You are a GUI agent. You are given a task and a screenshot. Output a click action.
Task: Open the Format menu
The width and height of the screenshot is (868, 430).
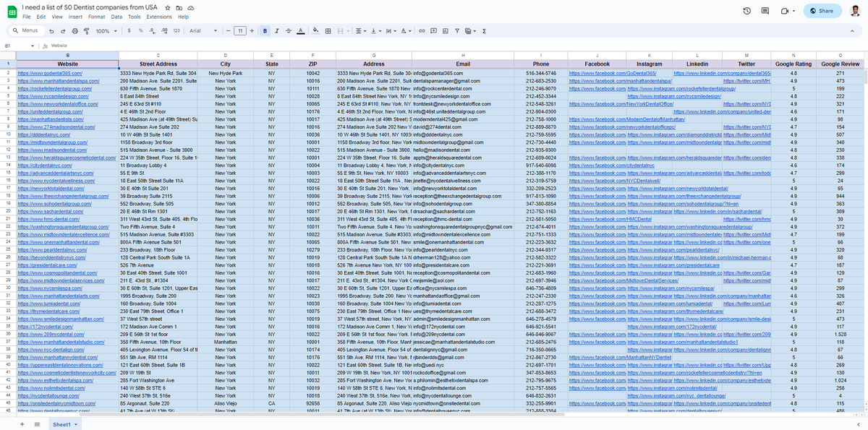click(97, 17)
